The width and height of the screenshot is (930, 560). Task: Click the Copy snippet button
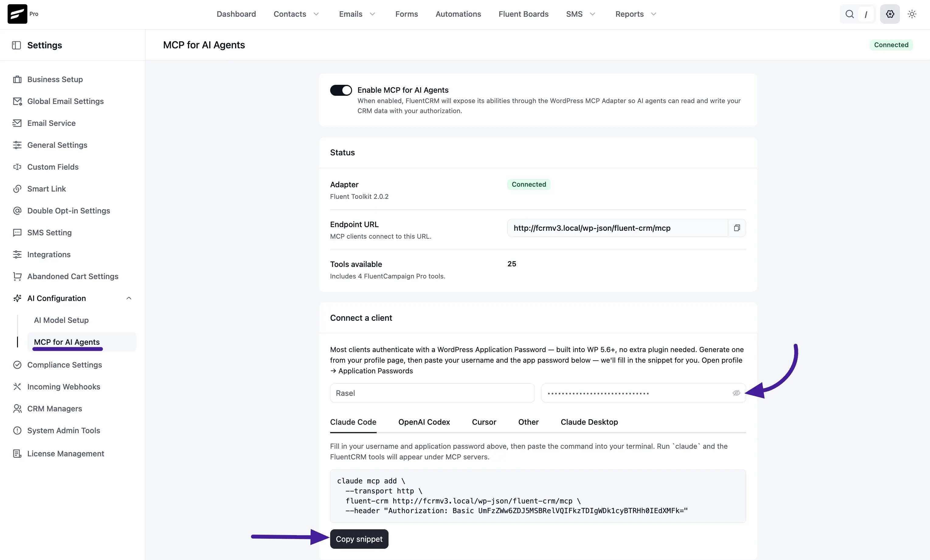click(359, 539)
